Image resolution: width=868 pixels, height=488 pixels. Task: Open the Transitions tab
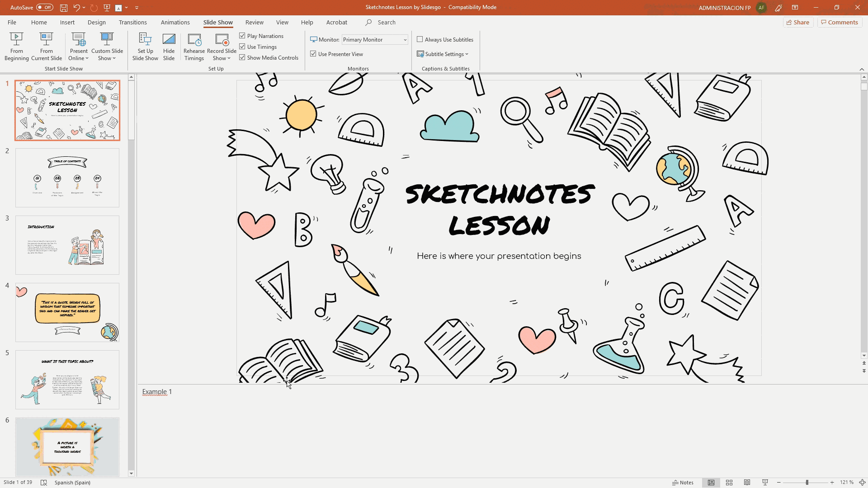click(132, 22)
